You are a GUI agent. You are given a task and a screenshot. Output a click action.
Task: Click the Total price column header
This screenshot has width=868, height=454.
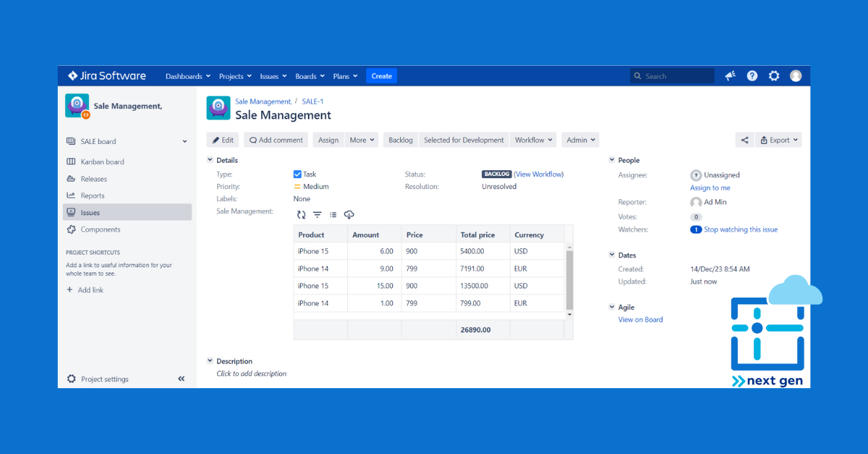pyautogui.click(x=483, y=235)
